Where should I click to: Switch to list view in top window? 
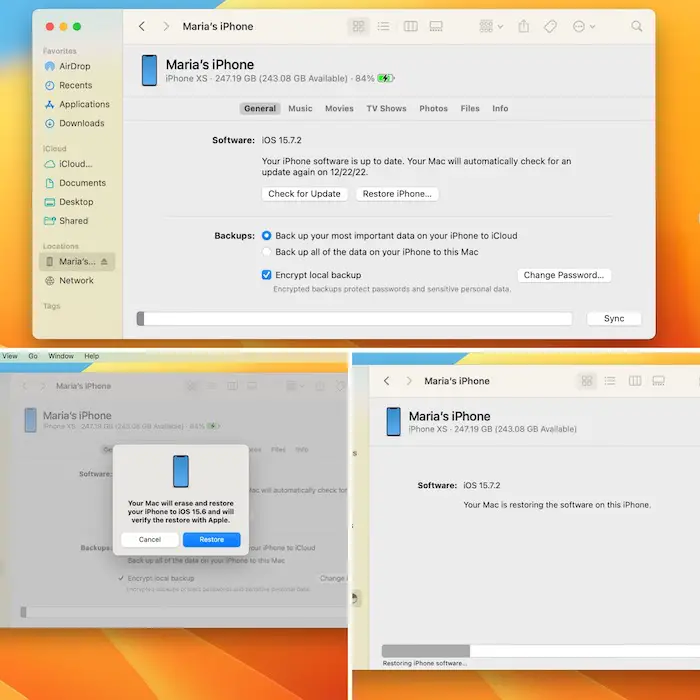click(384, 27)
